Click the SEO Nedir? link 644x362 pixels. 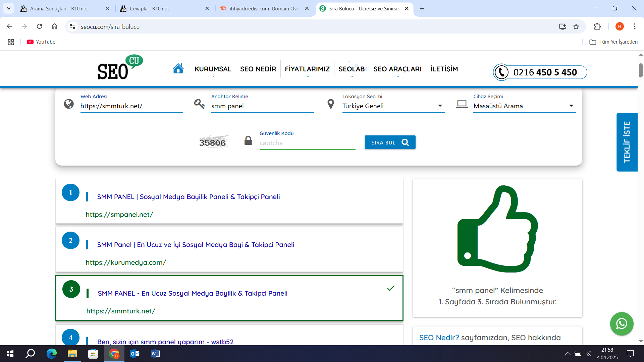pyautogui.click(x=439, y=338)
